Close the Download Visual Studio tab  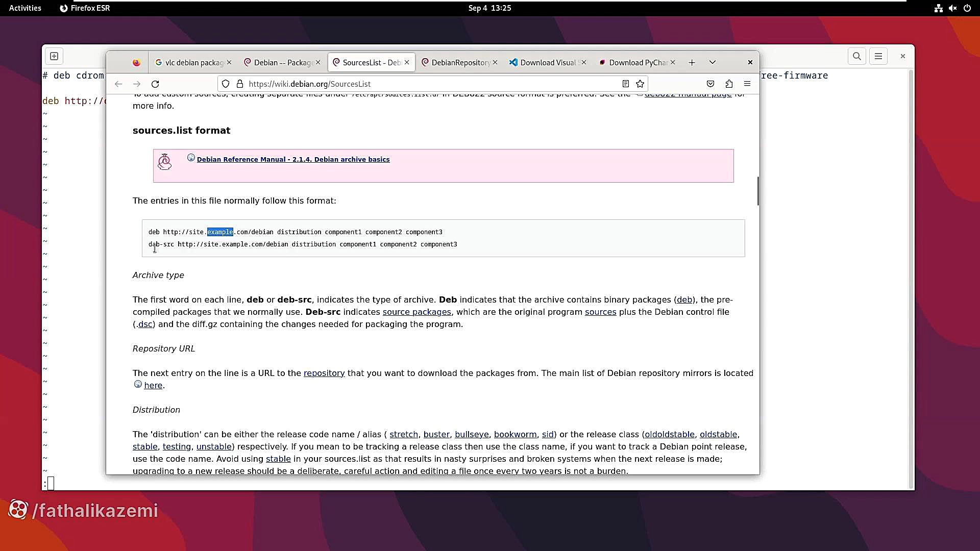(584, 62)
